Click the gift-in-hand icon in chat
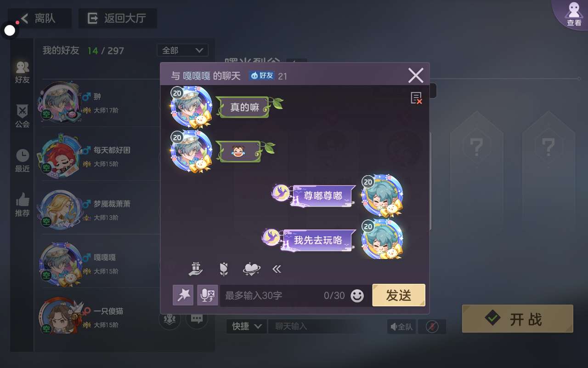588x368 pixels. (x=196, y=269)
